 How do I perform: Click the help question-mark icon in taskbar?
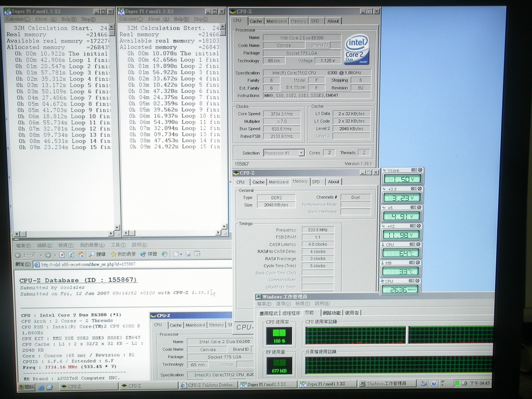(434, 384)
